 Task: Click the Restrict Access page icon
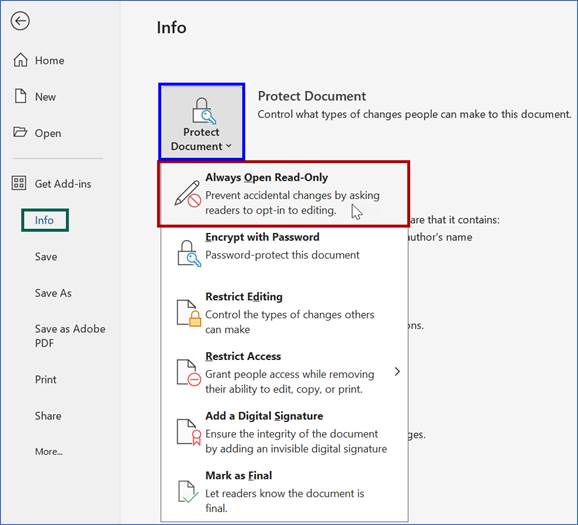(189, 372)
